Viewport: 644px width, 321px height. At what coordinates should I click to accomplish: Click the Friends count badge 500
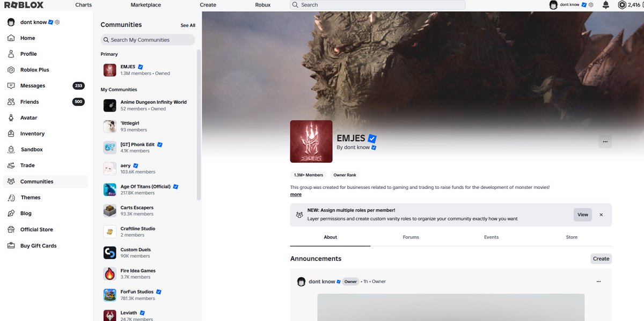pos(78,101)
